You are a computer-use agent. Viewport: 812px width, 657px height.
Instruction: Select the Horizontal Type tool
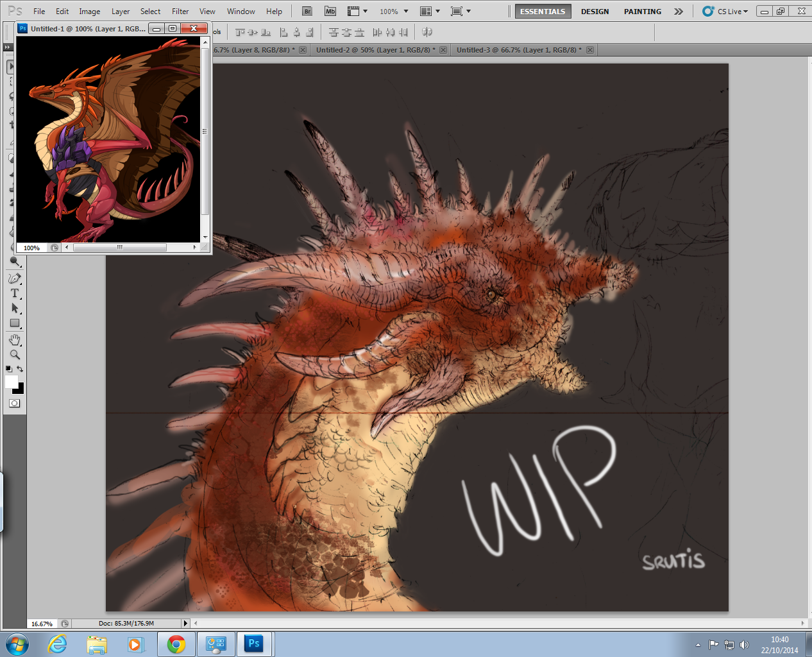click(14, 293)
